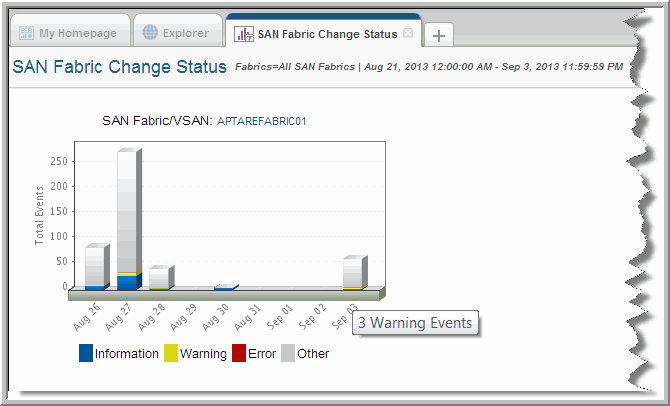Click the Sep 03 bar in chart

pos(352,273)
